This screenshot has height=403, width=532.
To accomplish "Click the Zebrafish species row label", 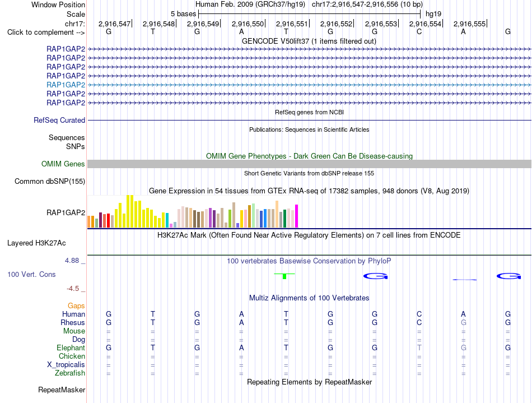I will coord(70,373).
